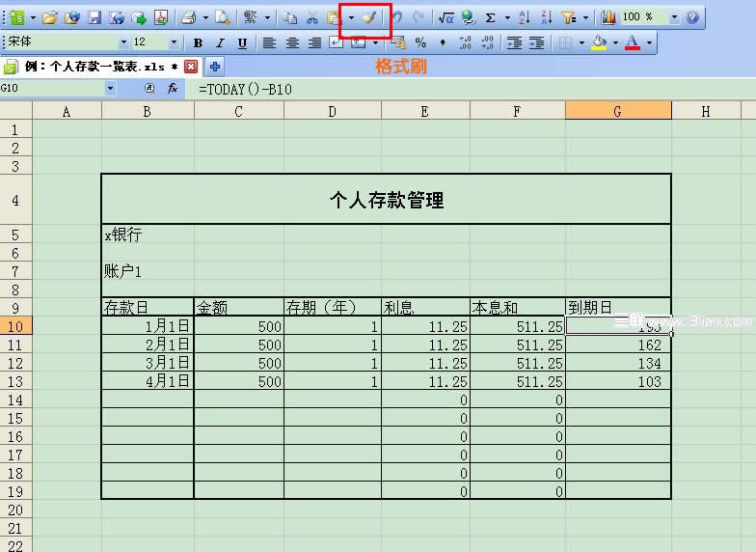Click the help question mark icon

click(x=692, y=18)
